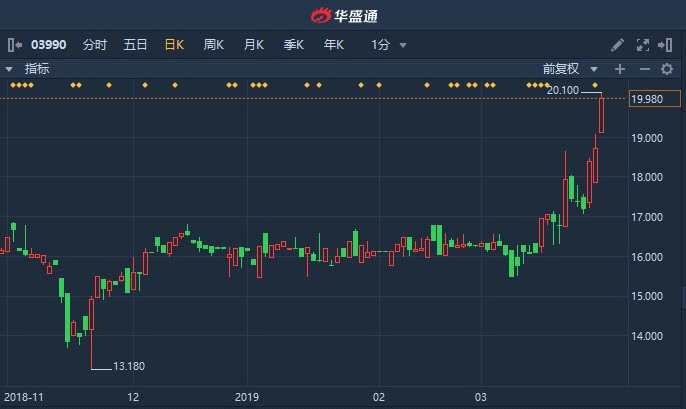The height and width of the screenshot is (409, 686).
Task: Click the pencil drawing tool icon
Action: tap(618, 45)
